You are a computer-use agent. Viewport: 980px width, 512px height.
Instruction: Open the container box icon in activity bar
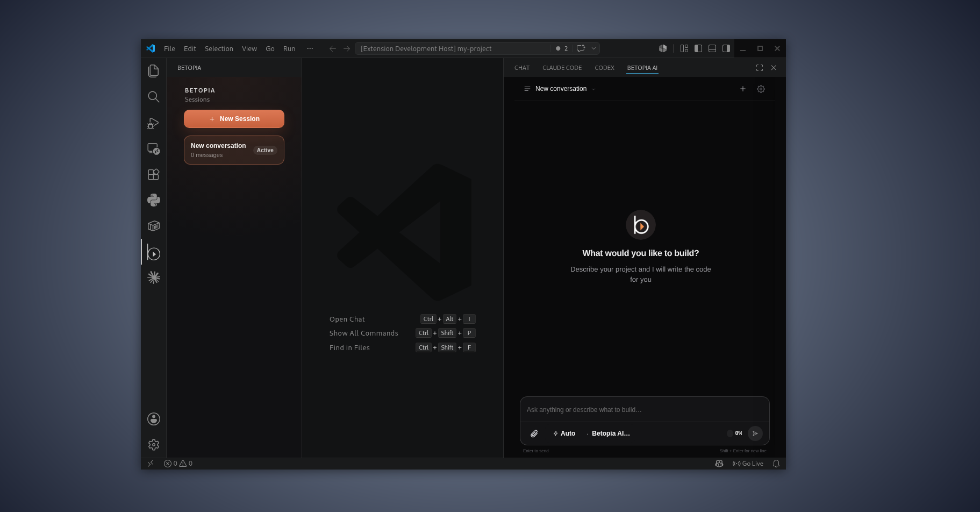tap(153, 226)
